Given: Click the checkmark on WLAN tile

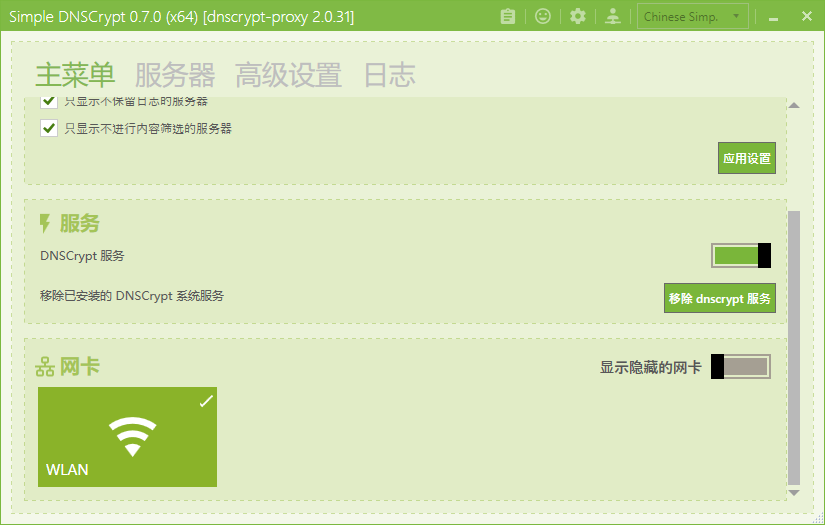Looking at the screenshot, I should tap(206, 401).
